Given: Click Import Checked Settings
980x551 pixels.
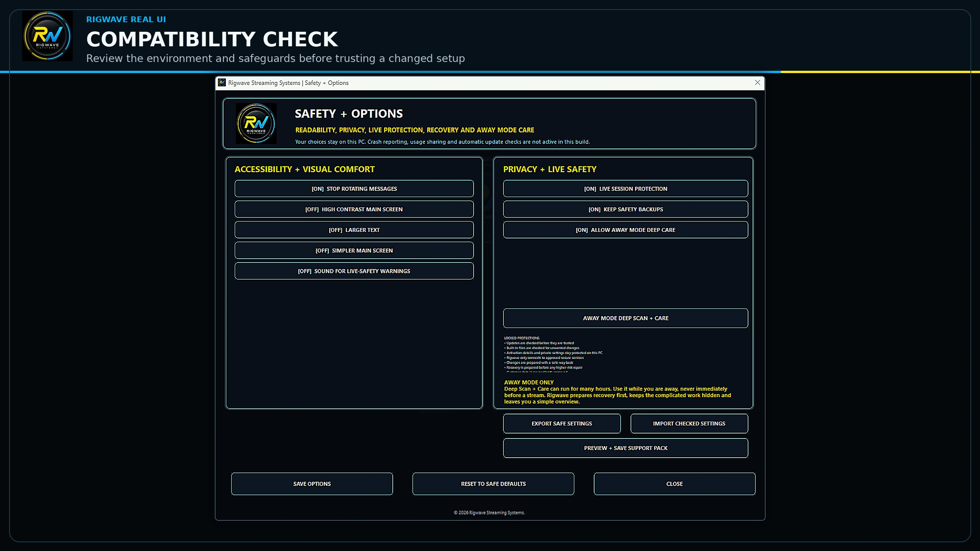Looking at the screenshot, I should click(689, 424).
